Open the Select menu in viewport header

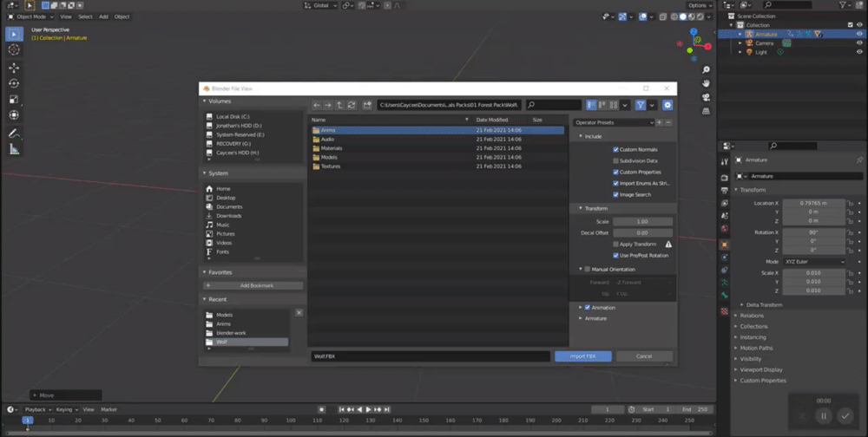point(85,16)
